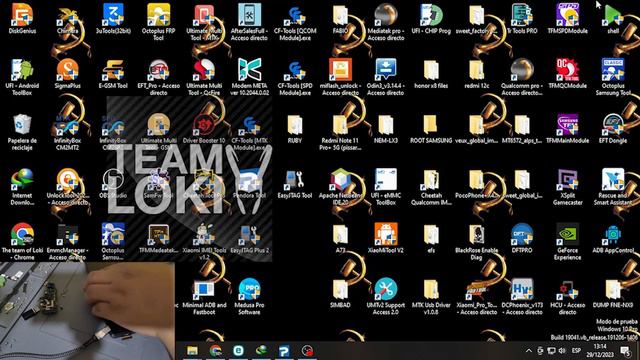This screenshot has width=640, height=360.
Task: Show hidden system tray icons
Action: [x=529, y=351]
